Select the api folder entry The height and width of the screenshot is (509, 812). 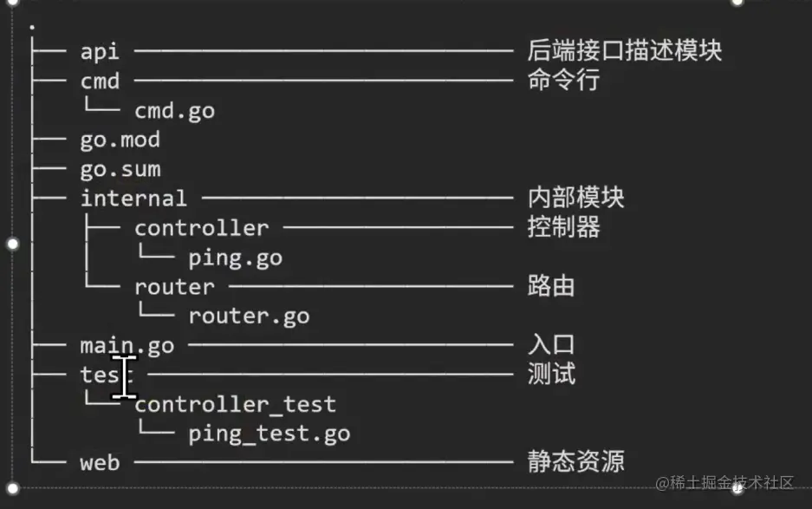100,52
